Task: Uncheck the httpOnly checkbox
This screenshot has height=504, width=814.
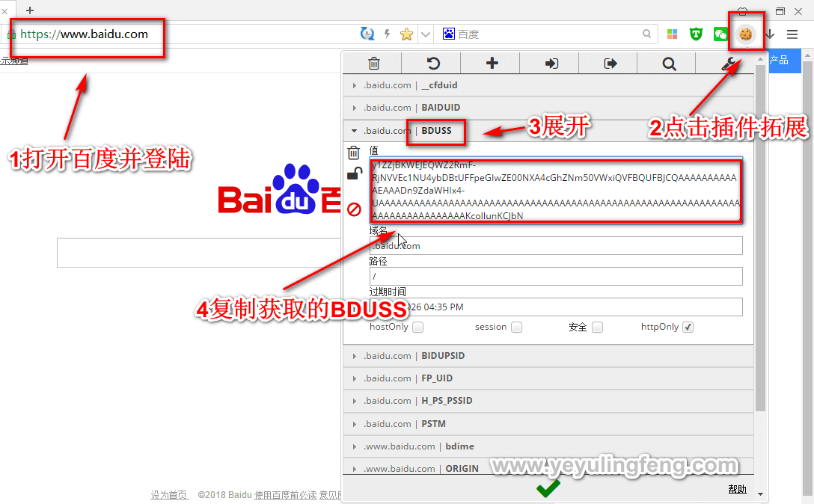Action: coord(688,327)
